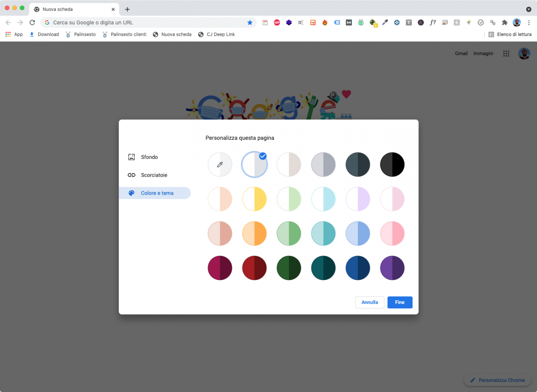Image resolution: width=537 pixels, height=392 pixels.
Task: Open the Google account avatar on page
Action: click(x=524, y=54)
